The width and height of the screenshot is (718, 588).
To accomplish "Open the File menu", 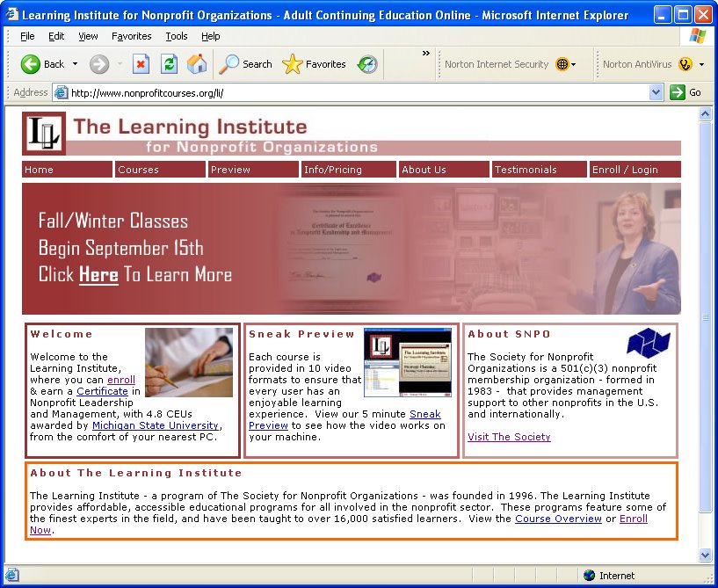I will (27, 36).
